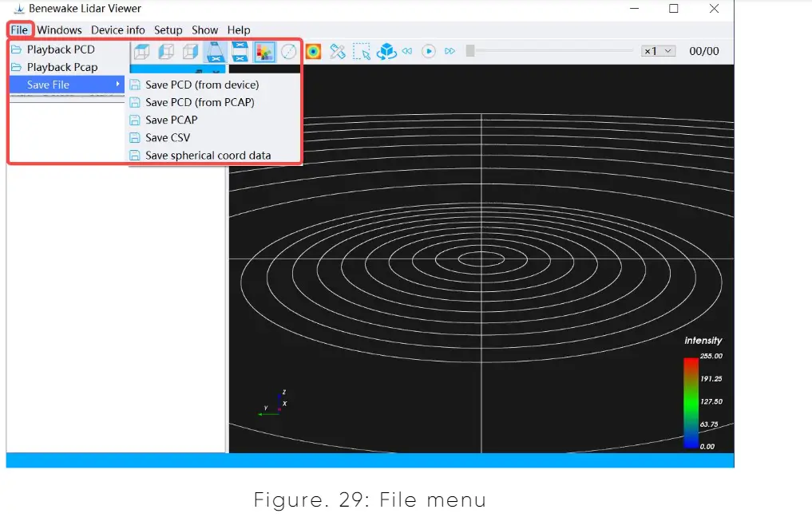Activate the ruler and pencil measure tool
Screen dimensions: 812x529
tap(338, 51)
